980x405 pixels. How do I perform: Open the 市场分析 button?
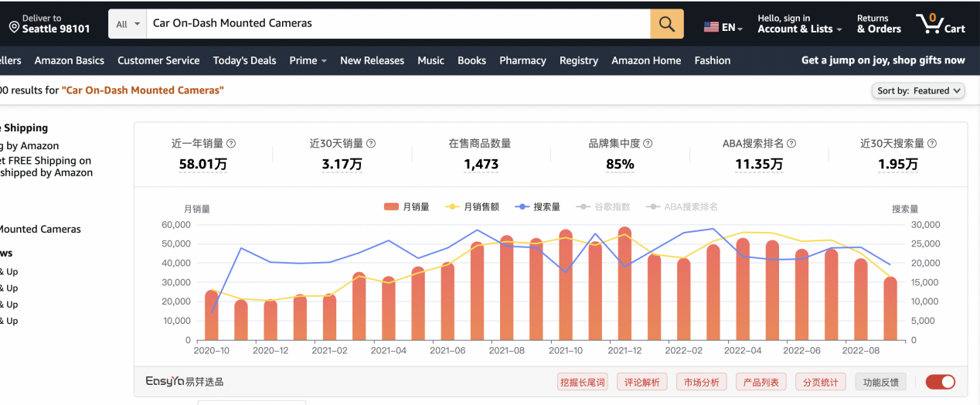pyautogui.click(x=702, y=382)
